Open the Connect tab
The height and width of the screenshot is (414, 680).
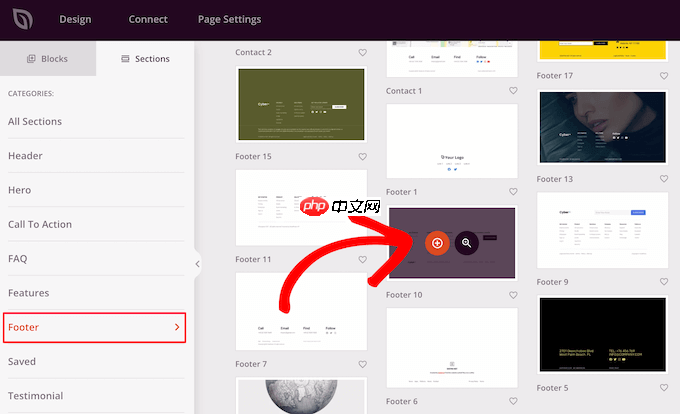click(x=148, y=20)
